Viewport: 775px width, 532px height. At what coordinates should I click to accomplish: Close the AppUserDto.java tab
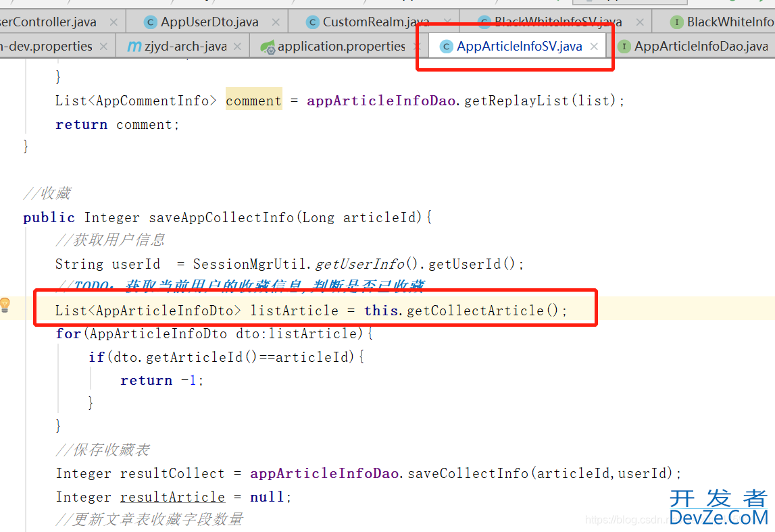274,22
